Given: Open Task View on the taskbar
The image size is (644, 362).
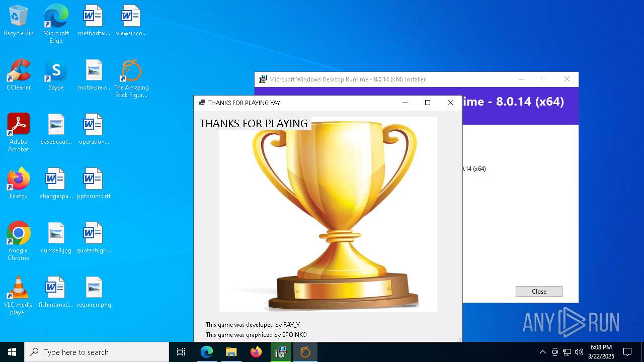Looking at the screenshot, I should (x=181, y=352).
